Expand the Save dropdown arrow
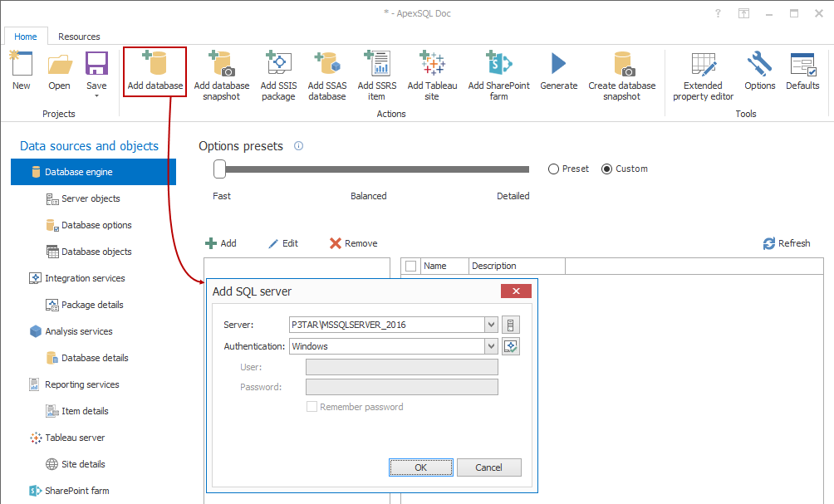 pos(96,95)
